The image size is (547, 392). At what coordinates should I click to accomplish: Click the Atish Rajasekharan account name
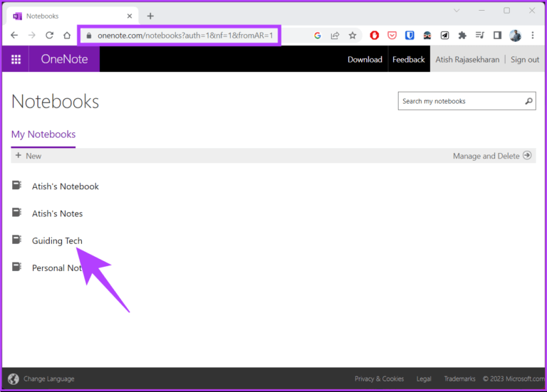(x=467, y=60)
